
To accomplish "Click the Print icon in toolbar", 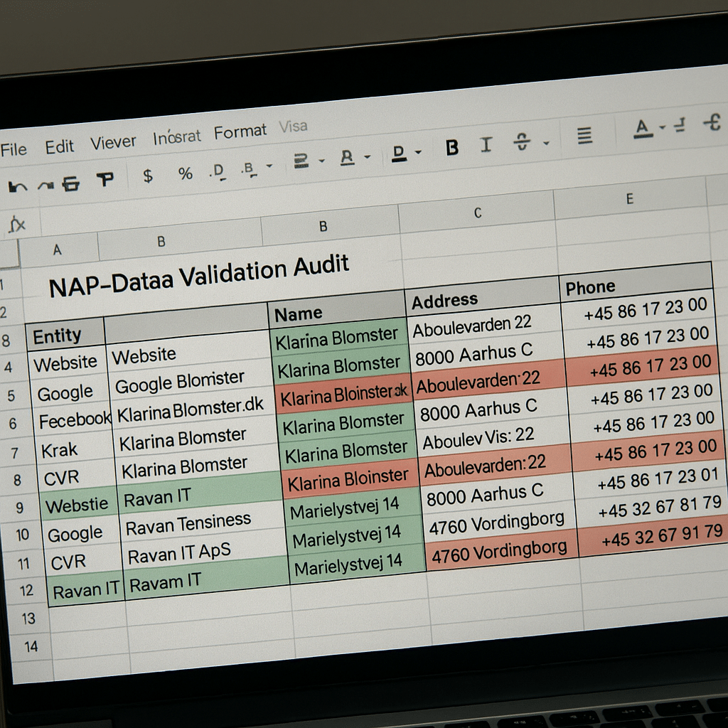I will pos(71,184).
